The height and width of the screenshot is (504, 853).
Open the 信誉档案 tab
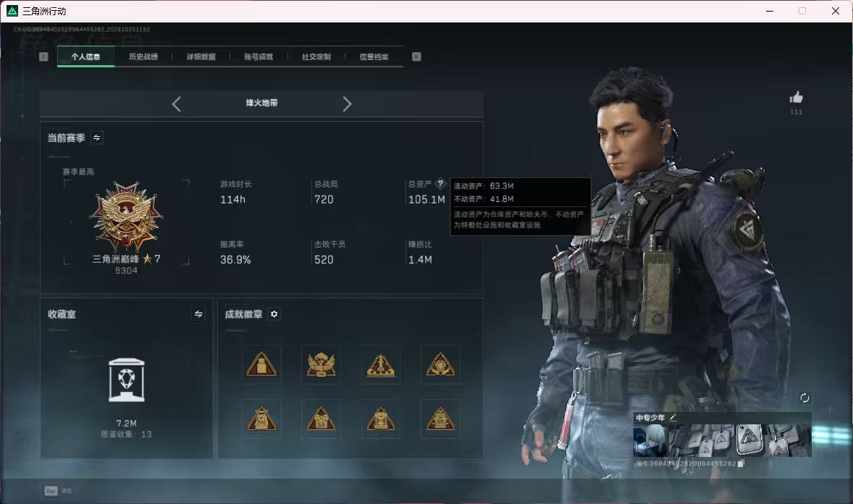[x=374, y=56]
